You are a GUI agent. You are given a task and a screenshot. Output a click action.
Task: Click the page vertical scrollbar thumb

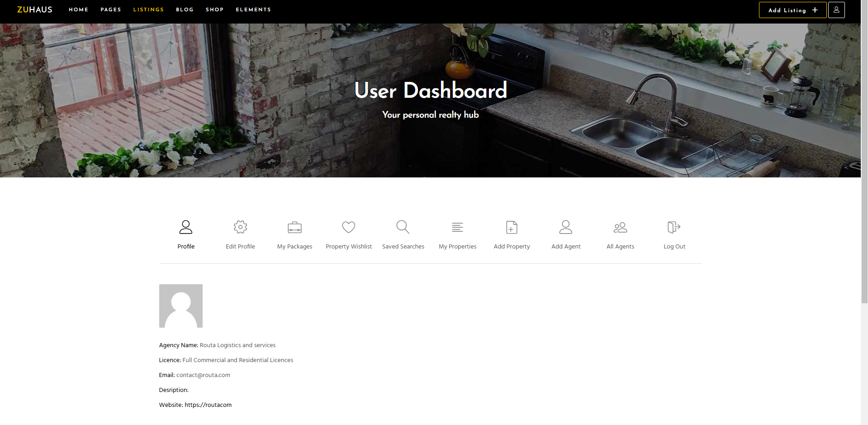(864, 152)
